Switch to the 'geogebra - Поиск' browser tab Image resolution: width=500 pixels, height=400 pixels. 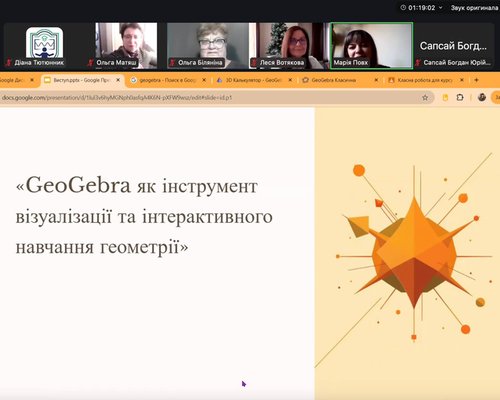167,80
